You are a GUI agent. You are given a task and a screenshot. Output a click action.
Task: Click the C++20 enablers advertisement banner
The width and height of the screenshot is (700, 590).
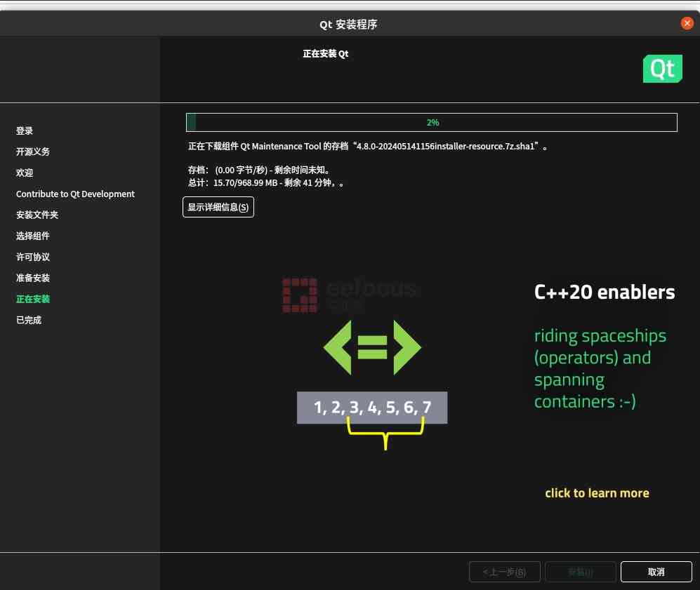604,292
